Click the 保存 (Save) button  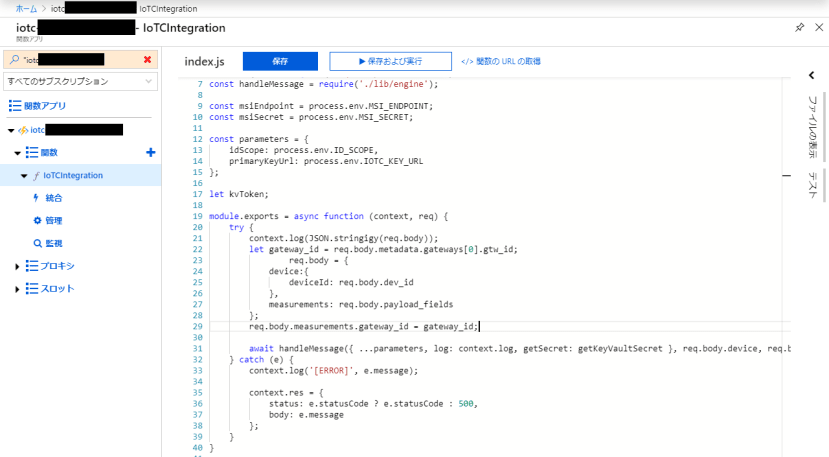pos(280,61)
